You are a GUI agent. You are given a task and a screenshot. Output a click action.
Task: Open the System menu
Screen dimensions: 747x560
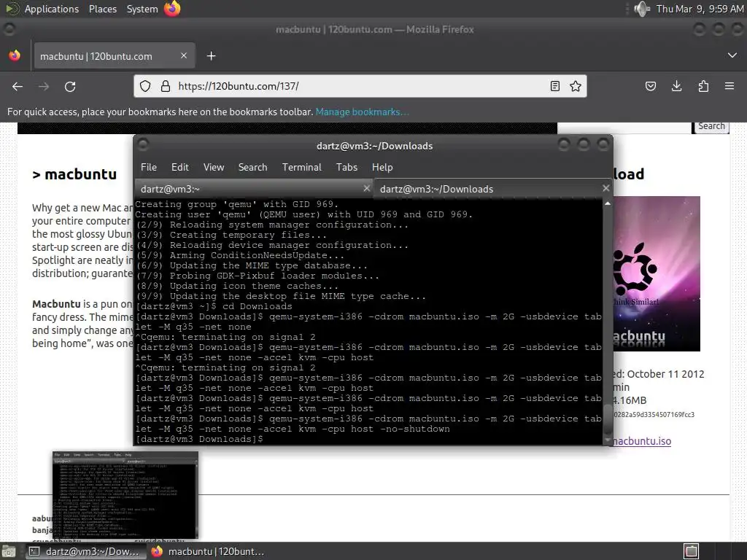142,9
